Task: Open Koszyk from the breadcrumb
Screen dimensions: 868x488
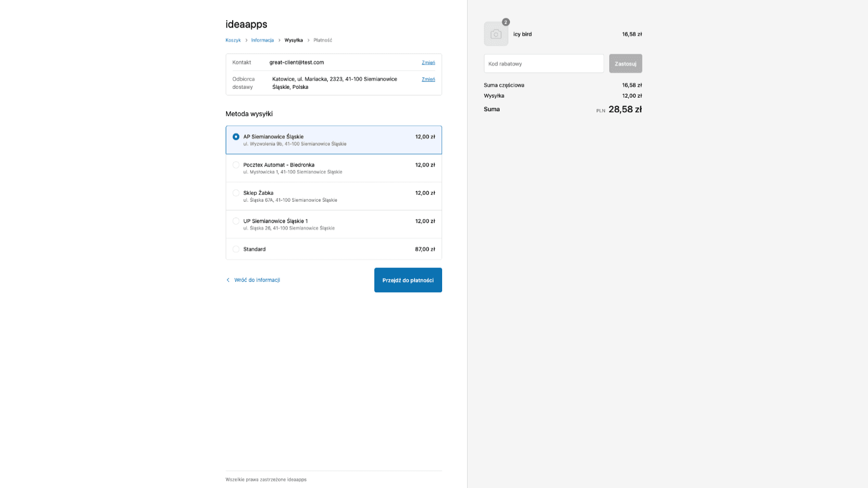Action: click(233, 40)
